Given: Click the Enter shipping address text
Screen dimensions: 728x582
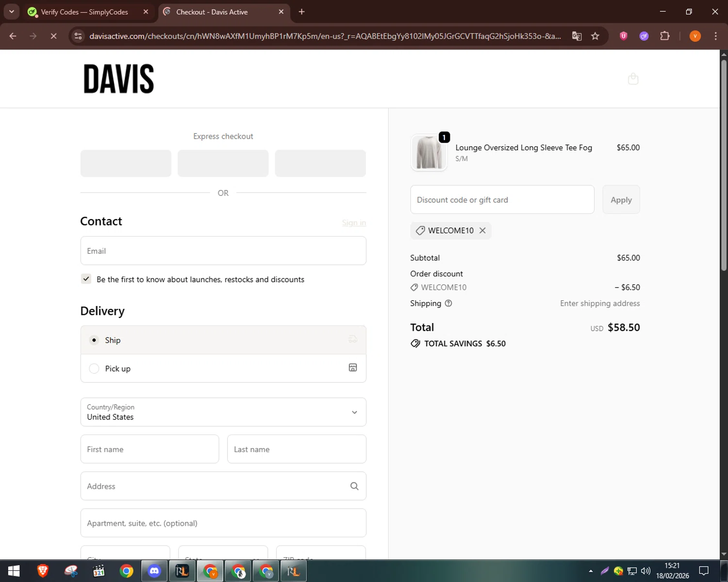Looking at the screenshot, I should (600, 303).
